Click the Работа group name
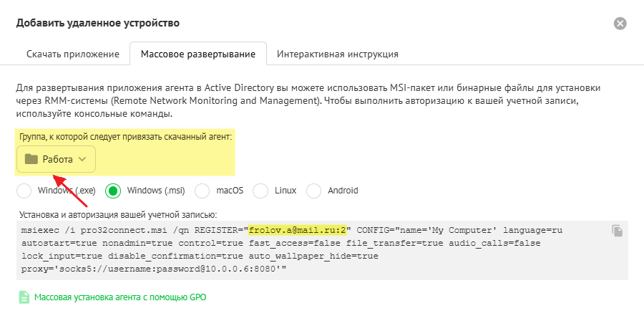 click(57, 159)
